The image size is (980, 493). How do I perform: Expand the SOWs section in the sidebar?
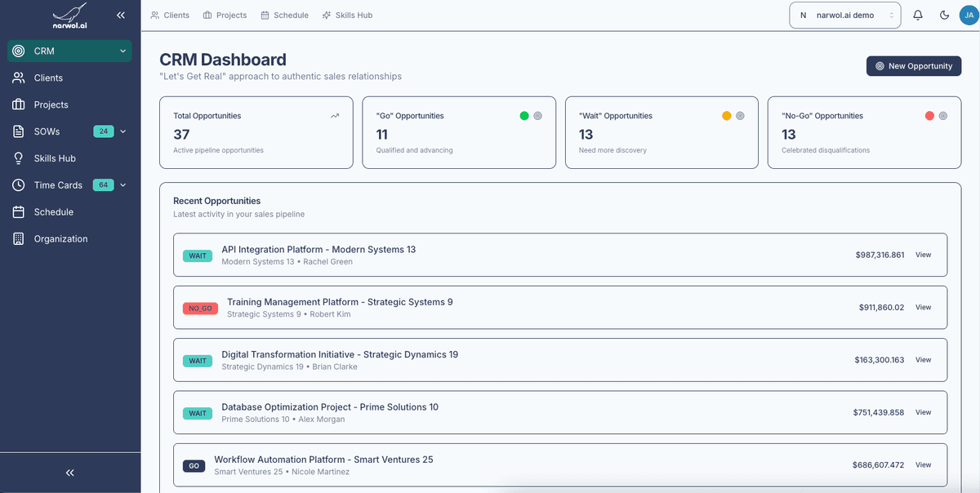(122, 131)
